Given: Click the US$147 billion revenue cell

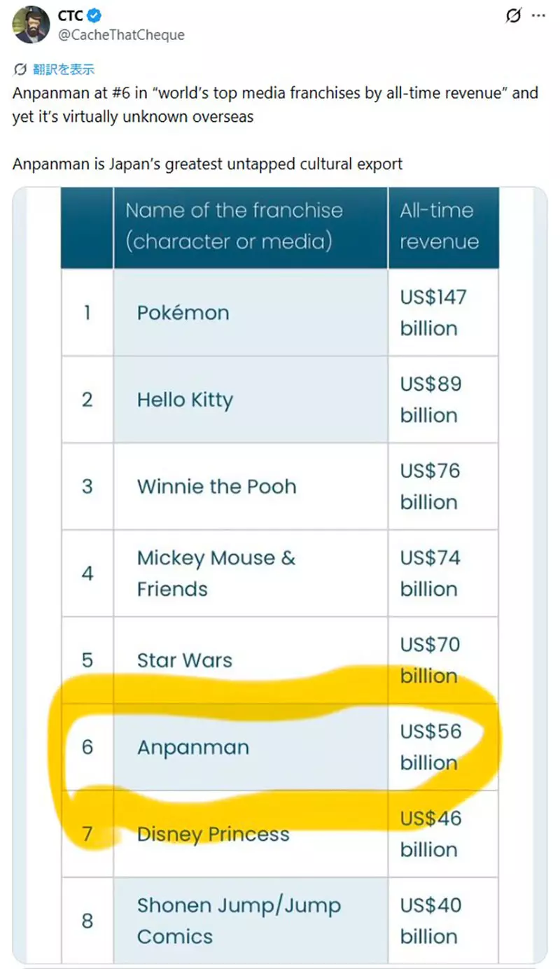Looking at the screenshot, I should (433, 312).
